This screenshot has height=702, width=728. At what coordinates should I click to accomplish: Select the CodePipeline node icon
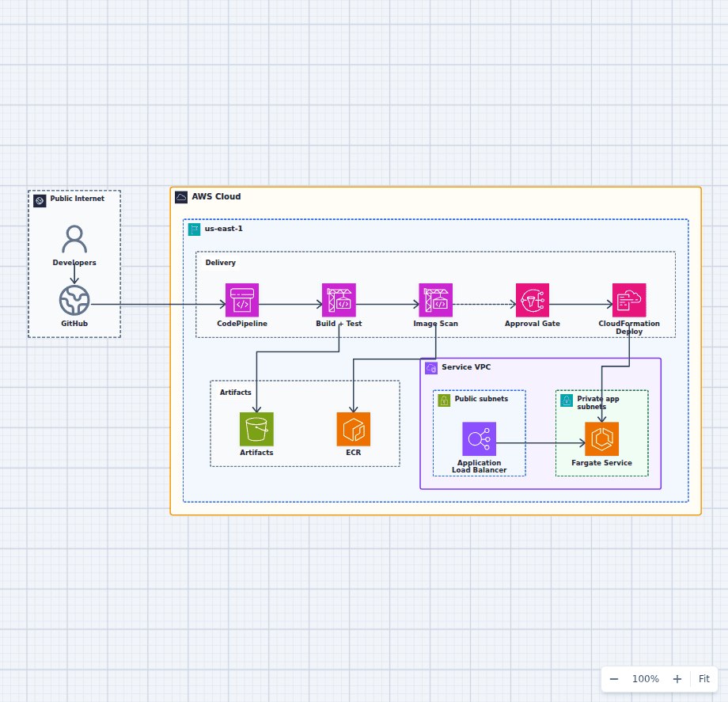coord(242,301)
